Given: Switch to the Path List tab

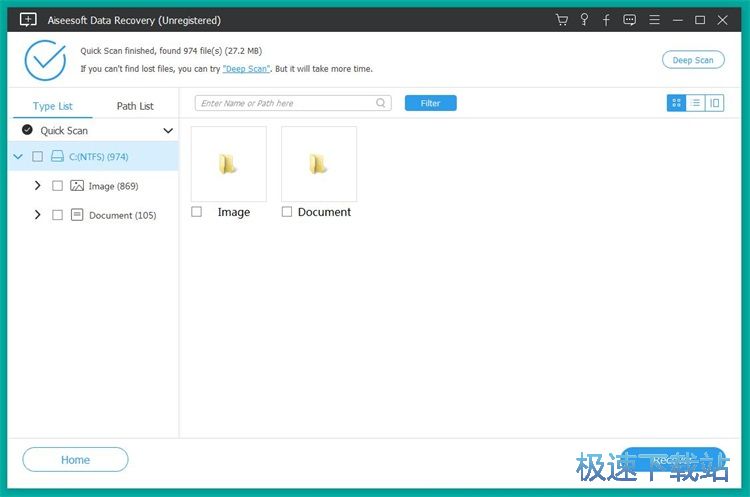Looking at the screenshot, I should pyautogui.click(x=135, y=106).
